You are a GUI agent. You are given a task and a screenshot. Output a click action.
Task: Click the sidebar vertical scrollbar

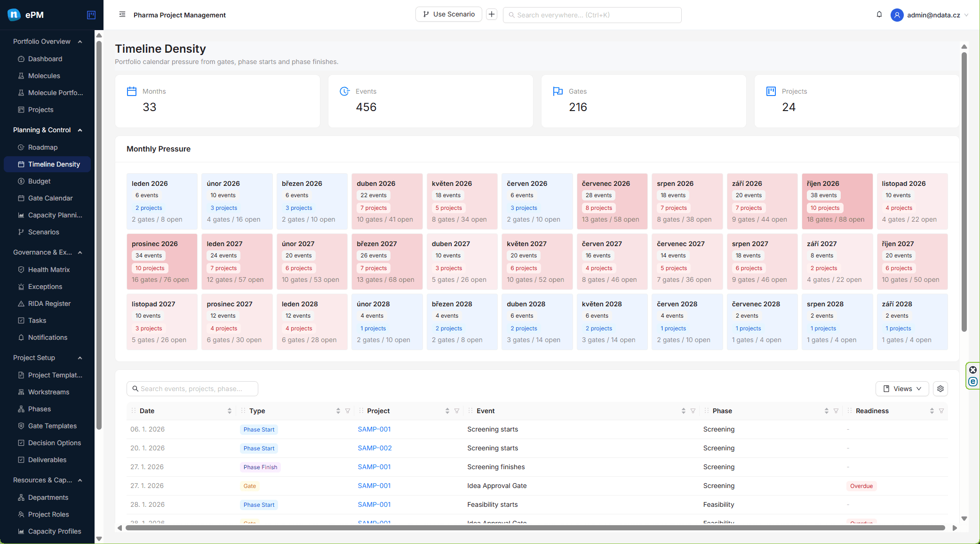click(x=99, y=235)
